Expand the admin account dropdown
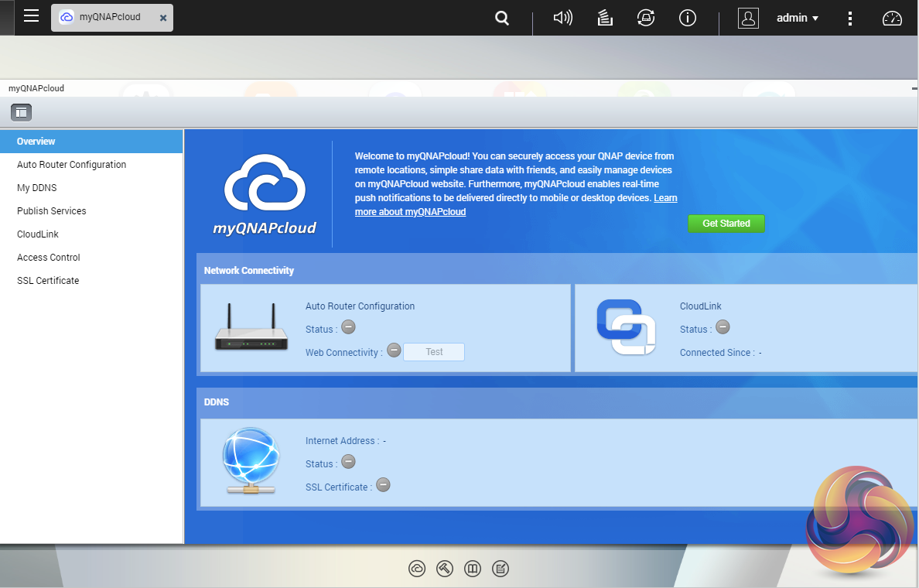 [x=797, y=18]
